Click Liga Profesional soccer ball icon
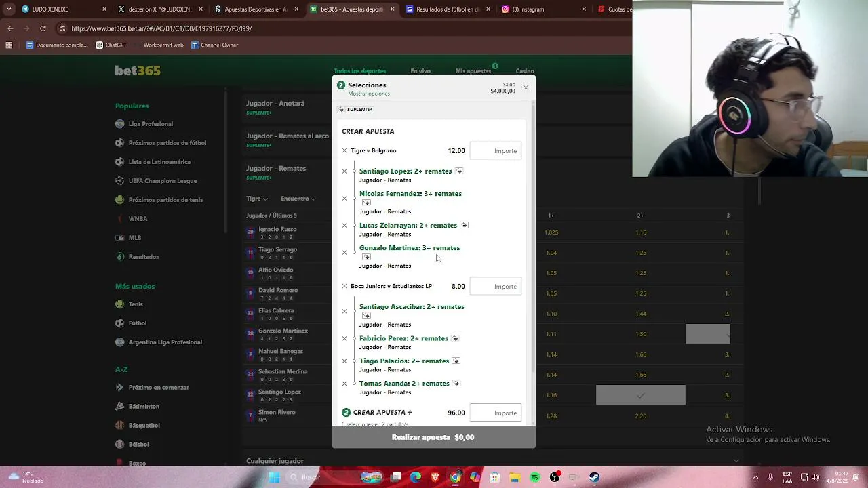868x488 pixels. [x=120, y=124]
